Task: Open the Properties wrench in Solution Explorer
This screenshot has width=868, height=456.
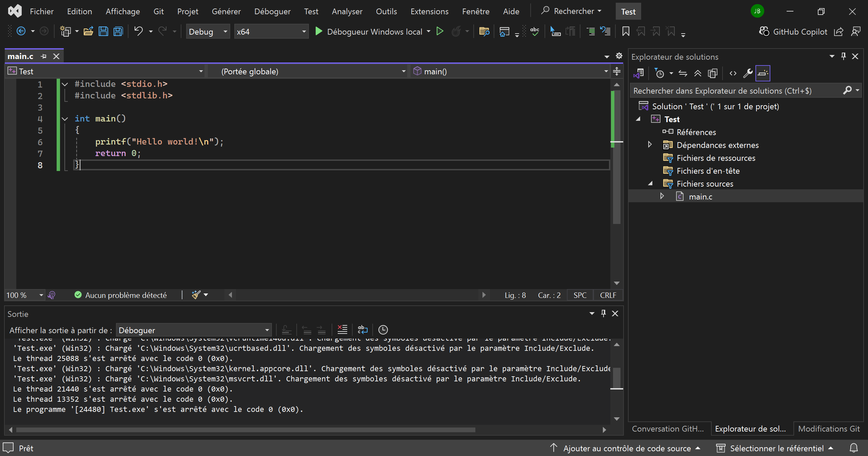Action: coord(748,73)
